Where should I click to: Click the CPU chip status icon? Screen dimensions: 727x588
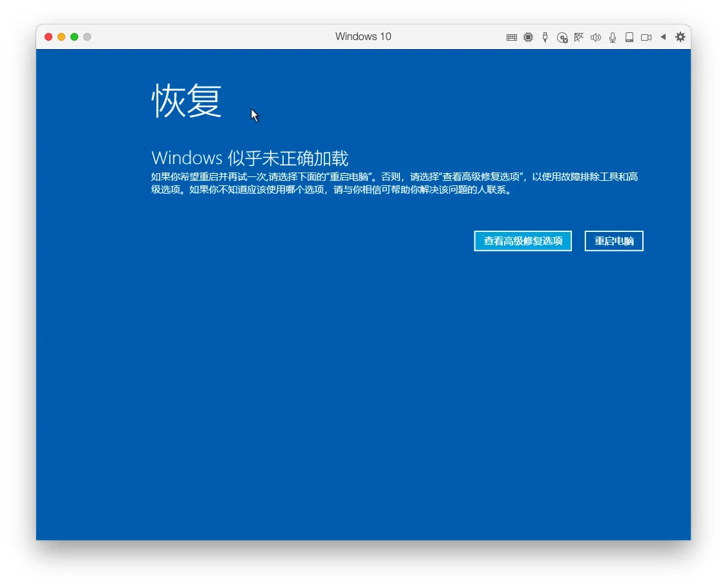click(x=528, y=37)
